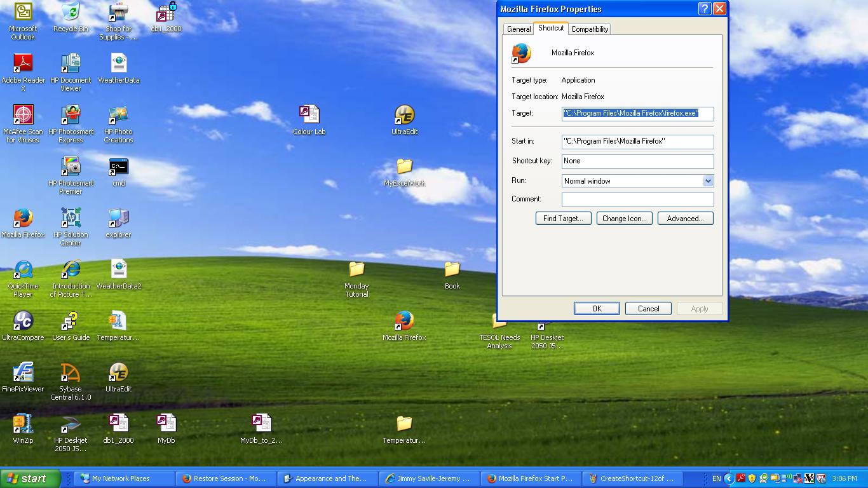
Task: Select the WinZip desktop icon
Action: click(23, 424)
